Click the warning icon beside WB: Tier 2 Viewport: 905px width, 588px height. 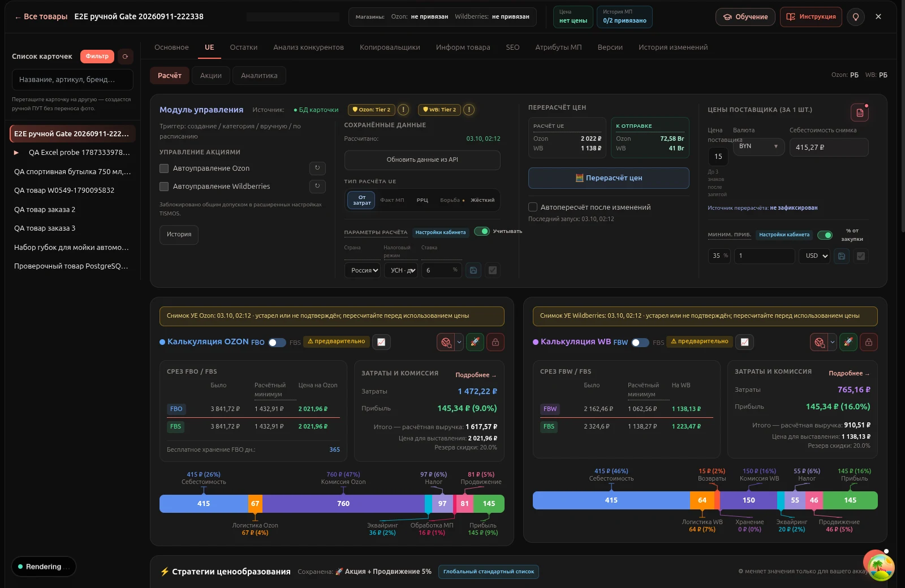(469, 110)
